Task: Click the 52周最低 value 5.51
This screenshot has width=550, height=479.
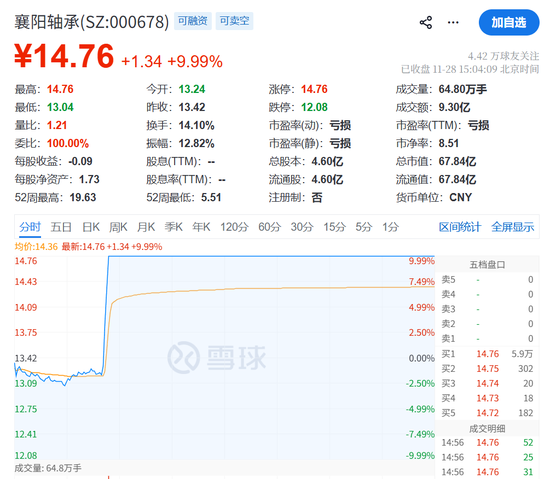Action: pos(211,197)
